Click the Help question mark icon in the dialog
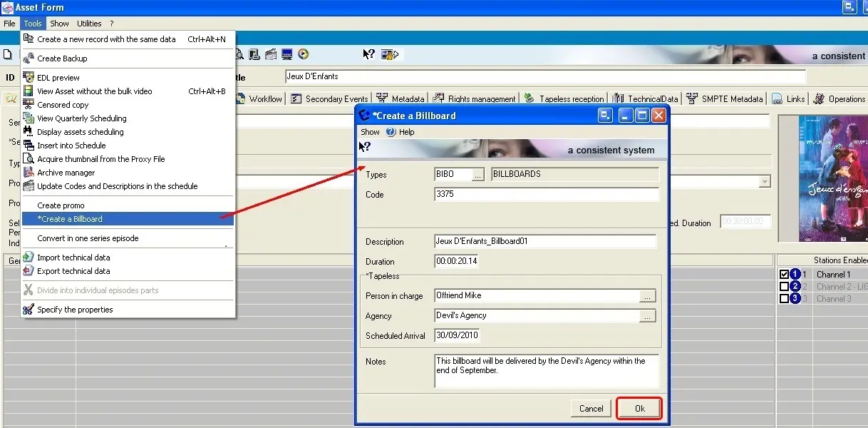 click(391, 132)
